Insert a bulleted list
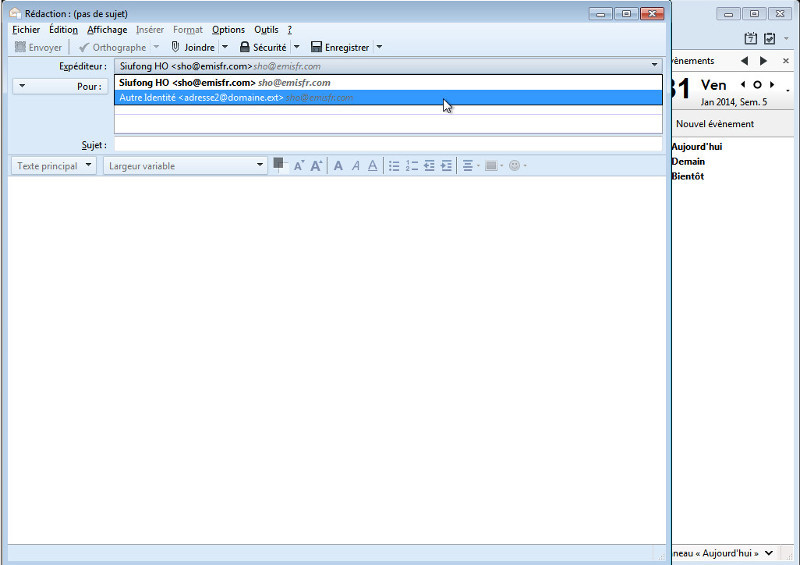 click(x=394, y=166)
